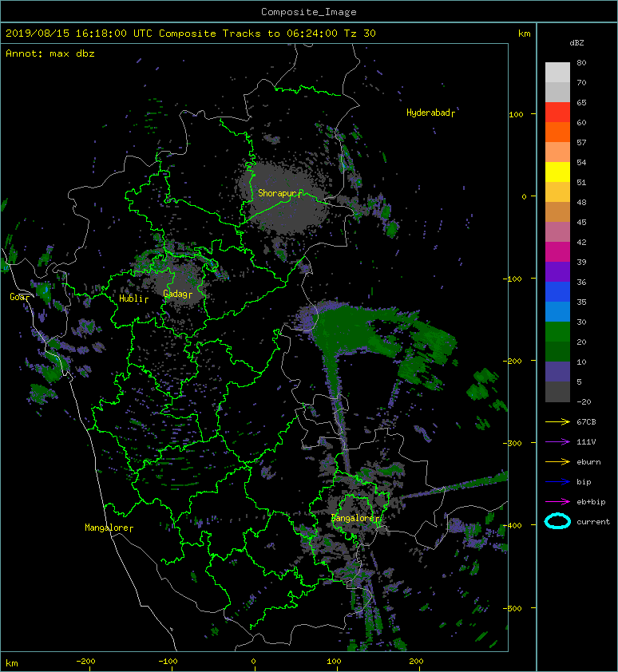
Task: Click the purple 10 dBZ color swatch
Action: (557, 371)
